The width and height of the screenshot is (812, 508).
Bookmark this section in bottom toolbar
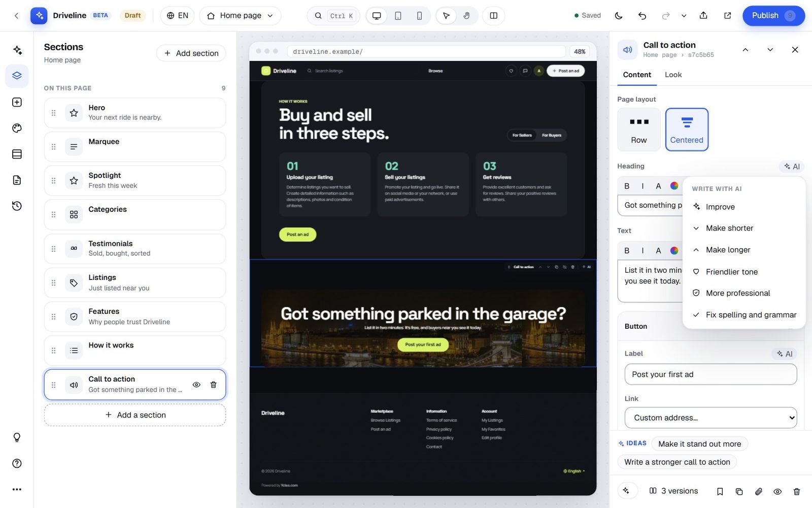720,491
